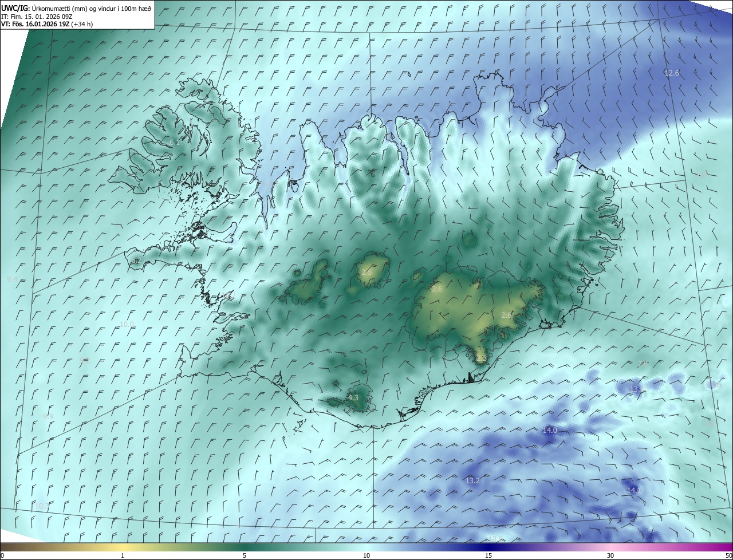This screenshot has height=560, width=733.
Task: Click the 14.0 value southeast of Iceland
Action: point(550,430)
